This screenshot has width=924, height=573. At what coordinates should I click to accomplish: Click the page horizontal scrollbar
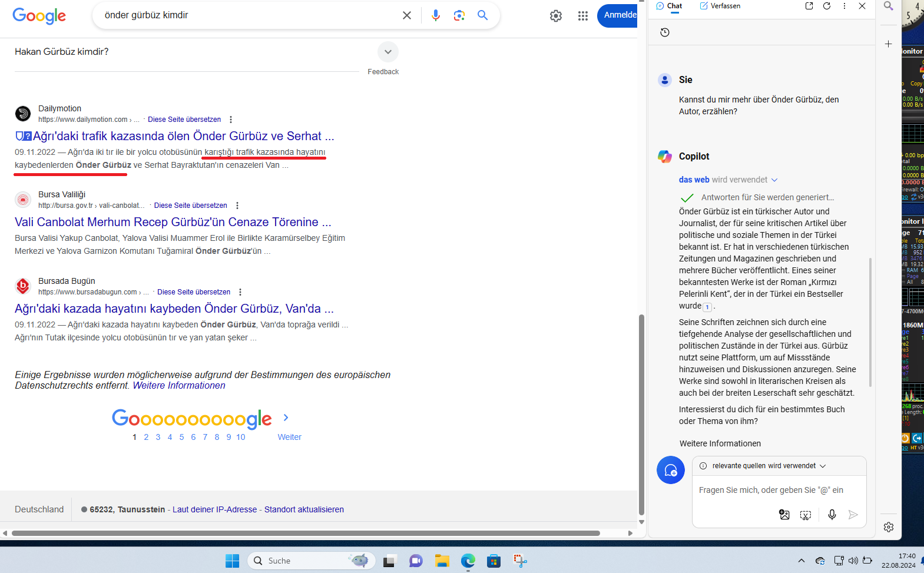306,533
